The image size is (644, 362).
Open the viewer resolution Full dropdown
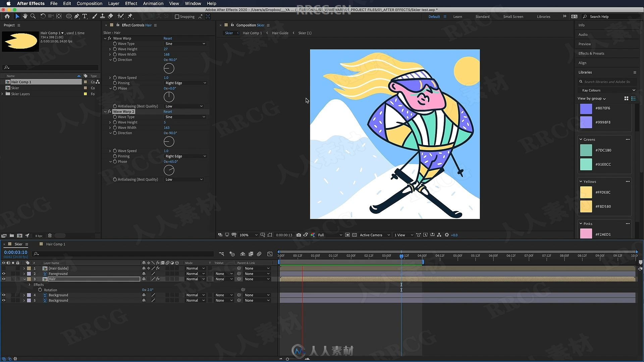330,235
